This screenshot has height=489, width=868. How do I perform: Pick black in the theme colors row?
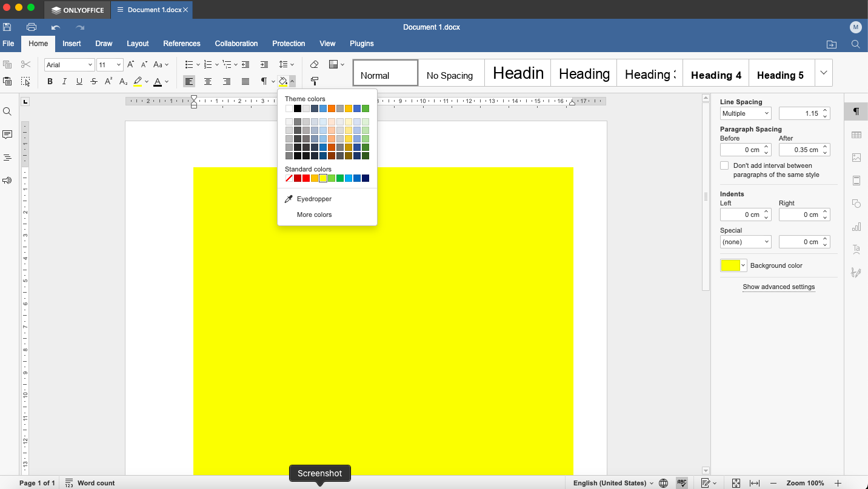click(298, 108)
